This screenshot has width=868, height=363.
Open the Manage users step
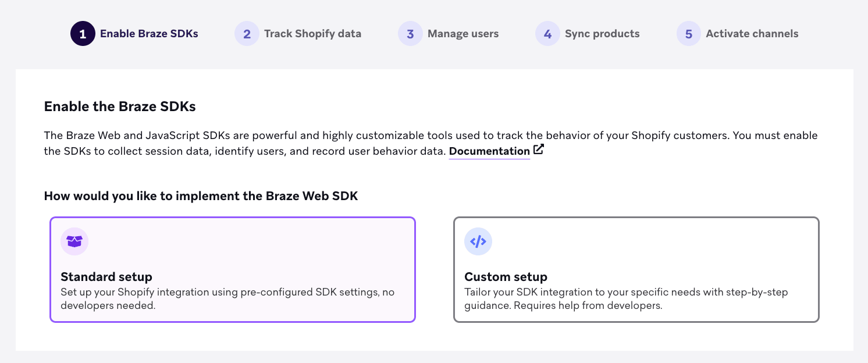click(x=463, y=33)
